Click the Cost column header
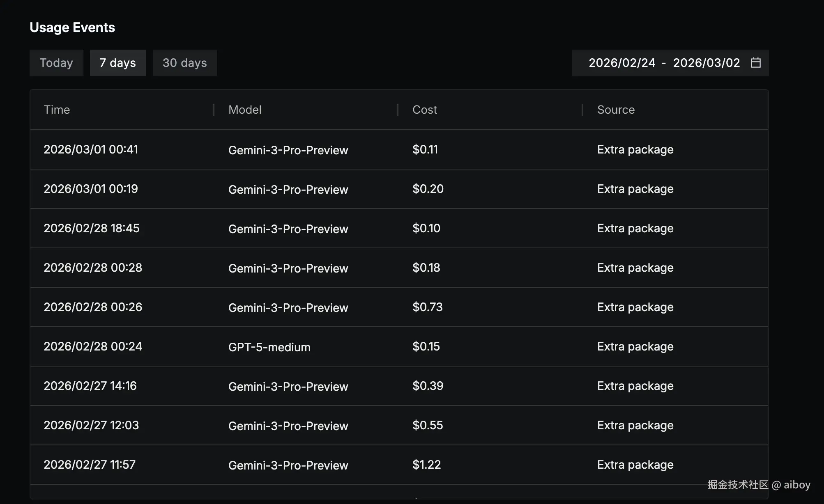Viewport: 824px width, 504px height. click(x=424, y=110)
